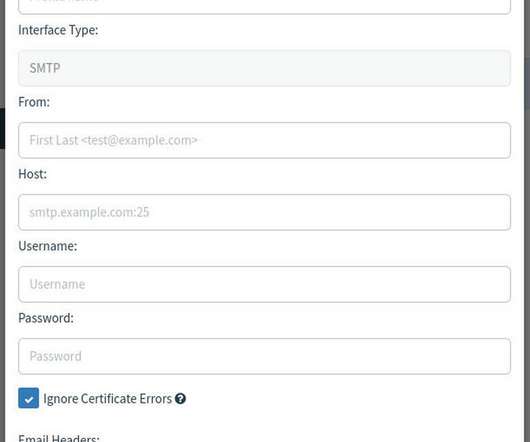The image size is (530, 442).
Task: Click the scrollbar track below the thumb
Action: tap(527, 270)
